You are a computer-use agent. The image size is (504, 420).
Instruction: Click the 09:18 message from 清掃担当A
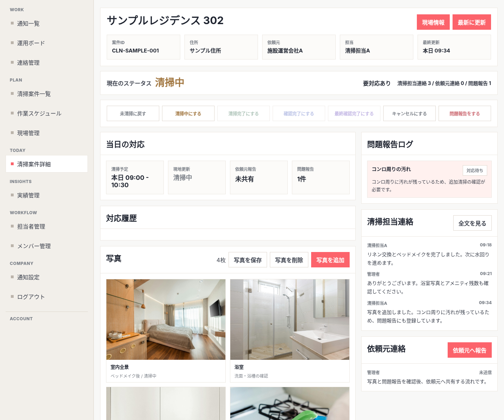[429, 254]
